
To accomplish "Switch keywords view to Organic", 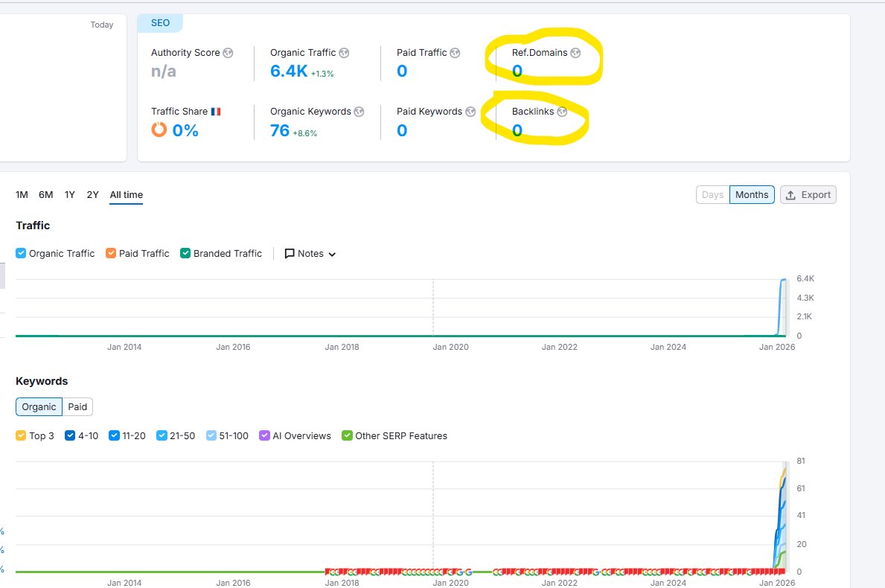I will point(39,407).
